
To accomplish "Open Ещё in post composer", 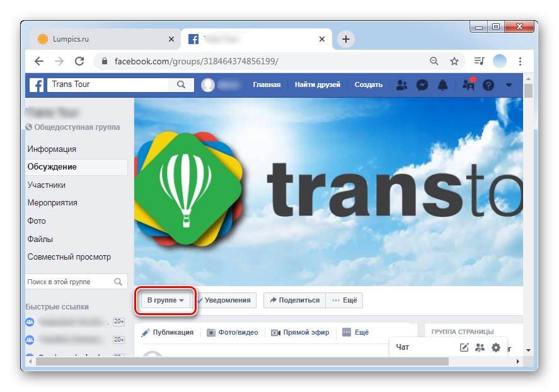I will point(355,333).
